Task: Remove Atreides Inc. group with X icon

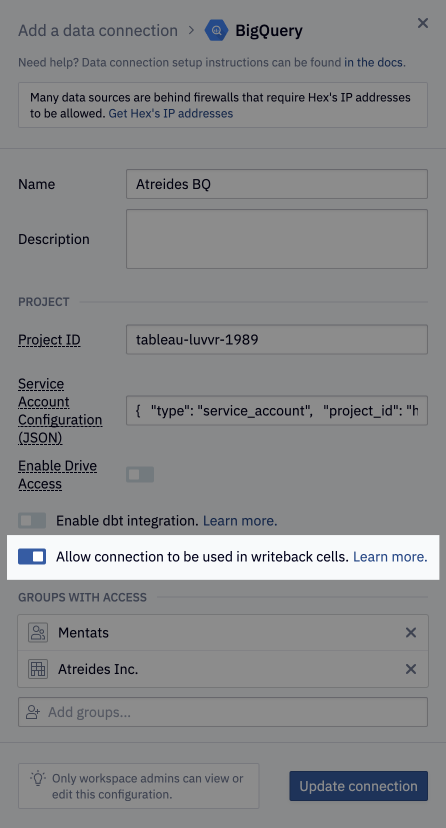Action: point(411,669)
